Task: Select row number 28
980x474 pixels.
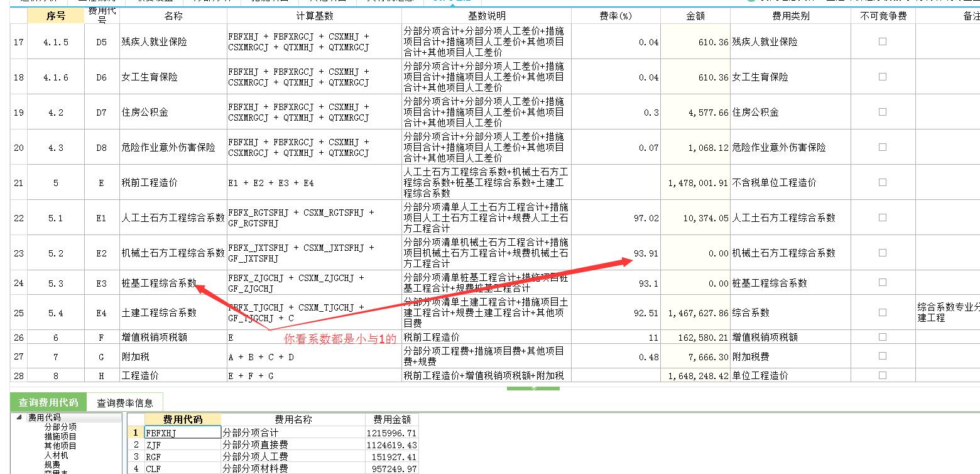Action: (x=18, y=375)
